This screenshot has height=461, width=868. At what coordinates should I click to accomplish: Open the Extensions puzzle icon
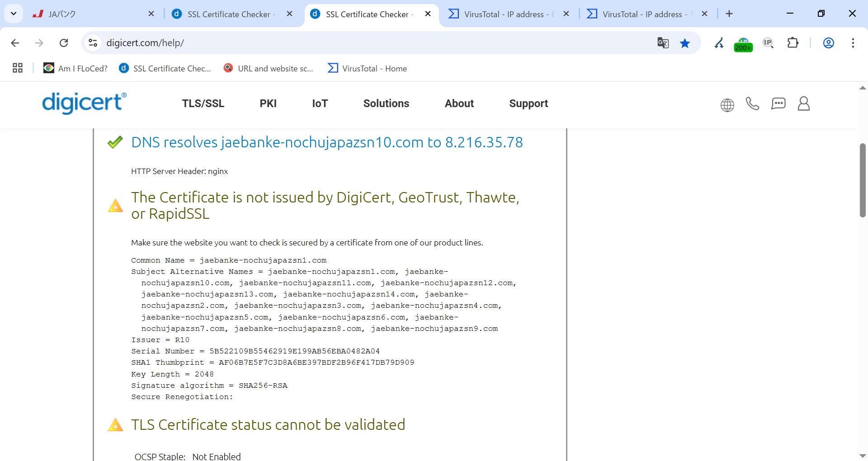793,43
